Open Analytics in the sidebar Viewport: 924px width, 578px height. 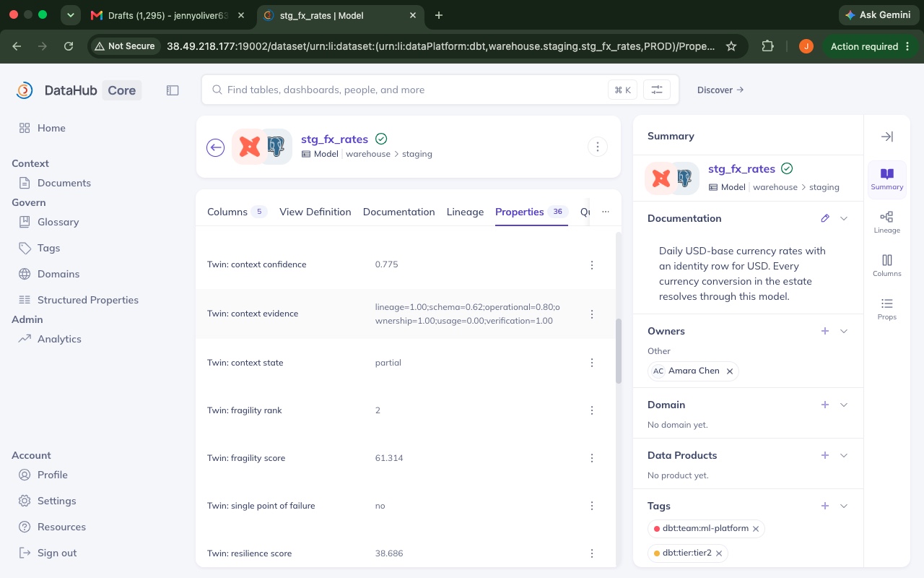tap(59, 339)
